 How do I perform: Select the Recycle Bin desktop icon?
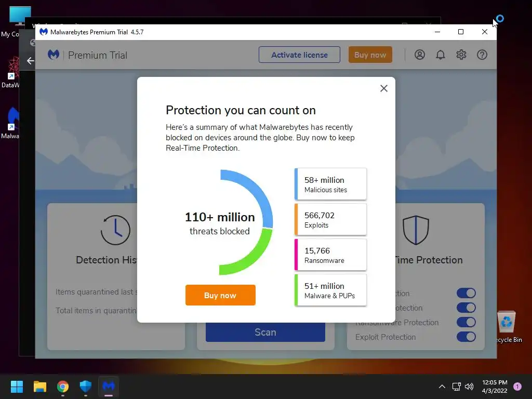coord(507,327)
